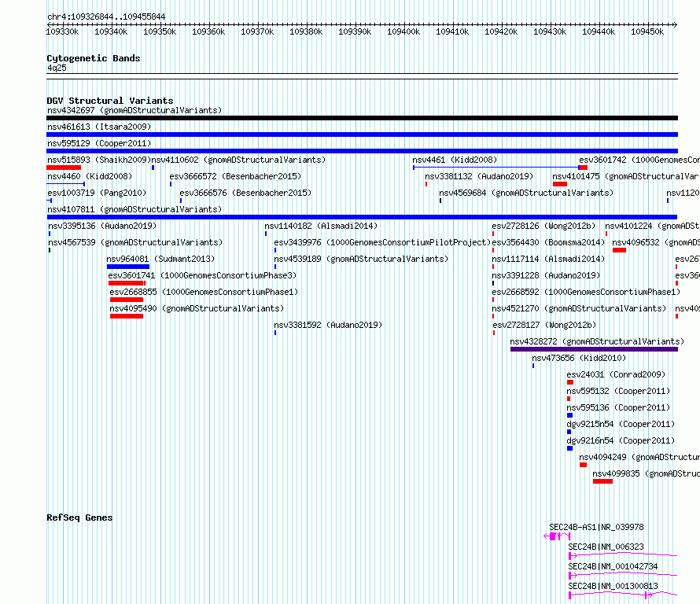
Task: Click nsv4099835 gnomAD variant label
Action: 646,473
